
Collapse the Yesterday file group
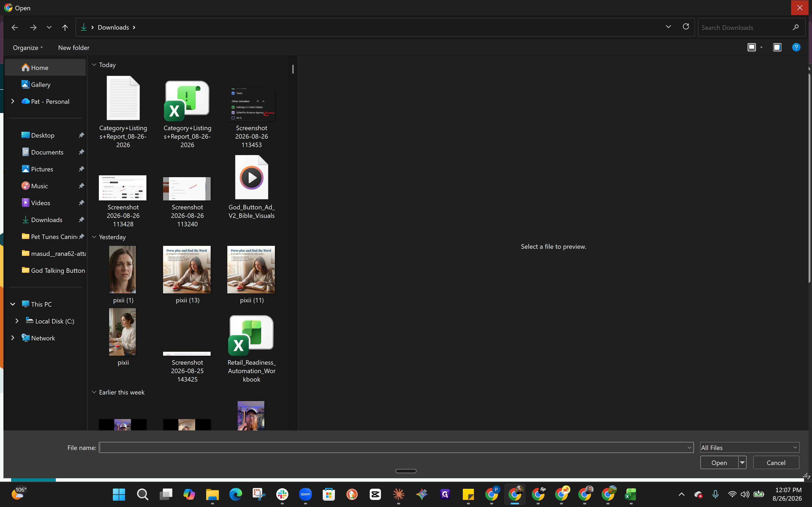tap(94, 237)
